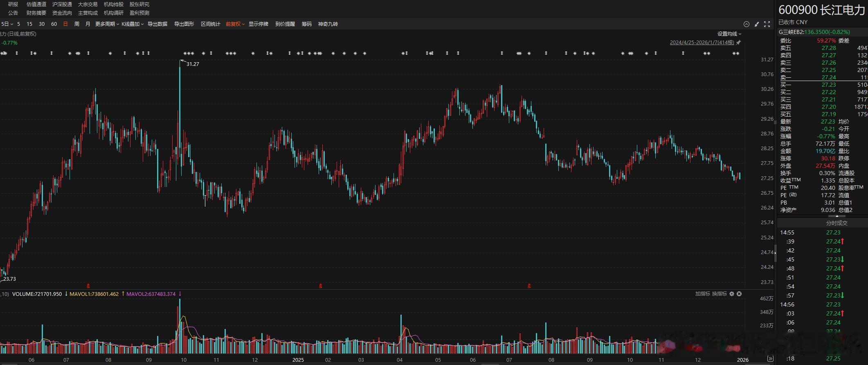The height and width of the screenshot is (365, 868).
Task: Click the fullscreen expand chart icon
Action: pos(767,24)
